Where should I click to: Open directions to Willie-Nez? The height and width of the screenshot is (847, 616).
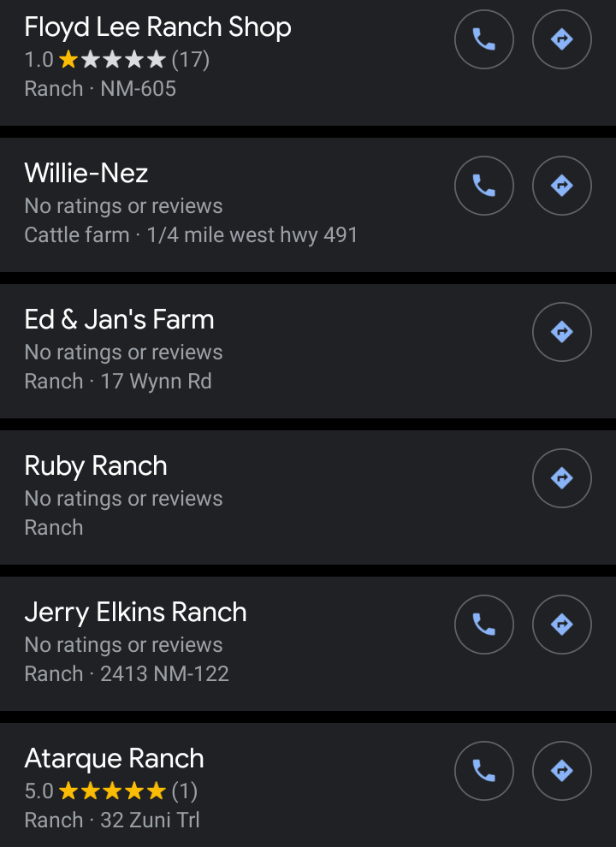561,186
